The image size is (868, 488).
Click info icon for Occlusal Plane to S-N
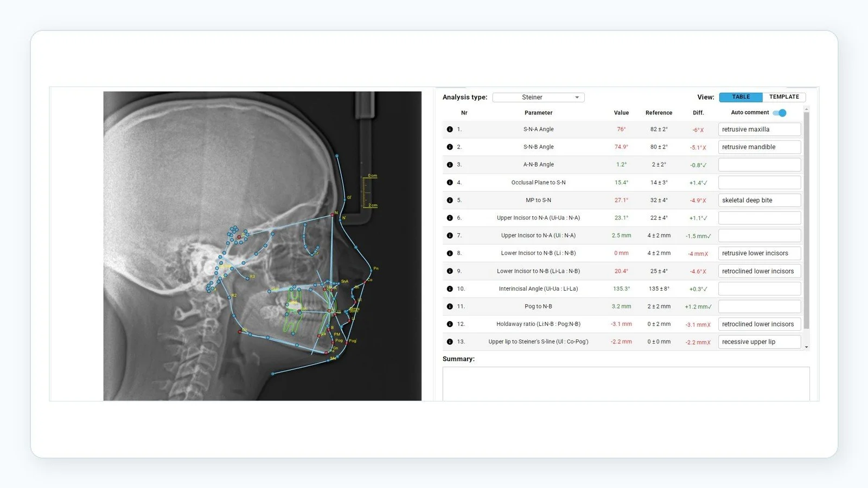450,183
